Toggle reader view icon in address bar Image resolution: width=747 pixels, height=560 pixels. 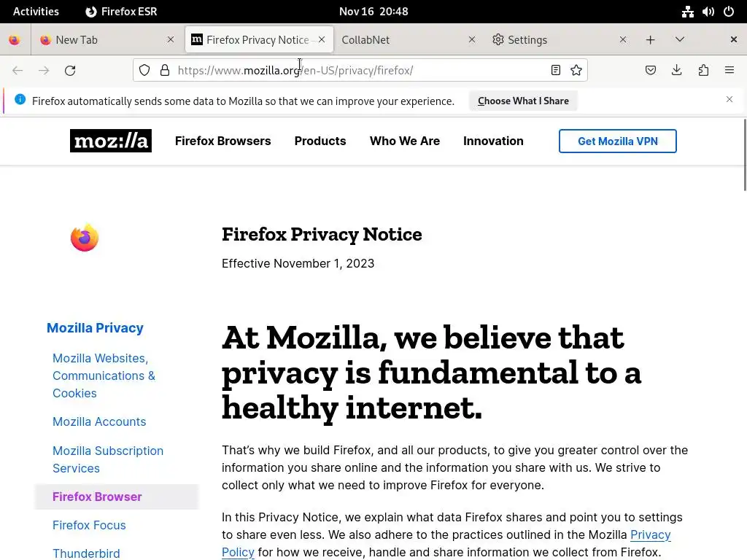click(x=555, y=71)
